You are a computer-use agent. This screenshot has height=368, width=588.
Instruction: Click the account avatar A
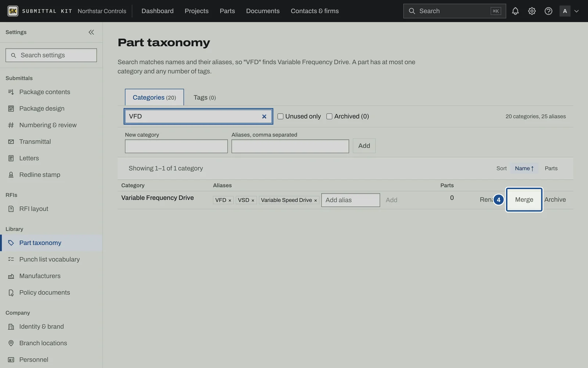click(x=565, y=11)
